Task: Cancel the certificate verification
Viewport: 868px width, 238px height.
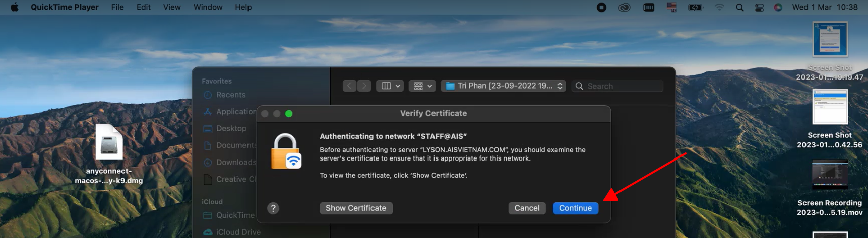Action: [x=526, y=208]
